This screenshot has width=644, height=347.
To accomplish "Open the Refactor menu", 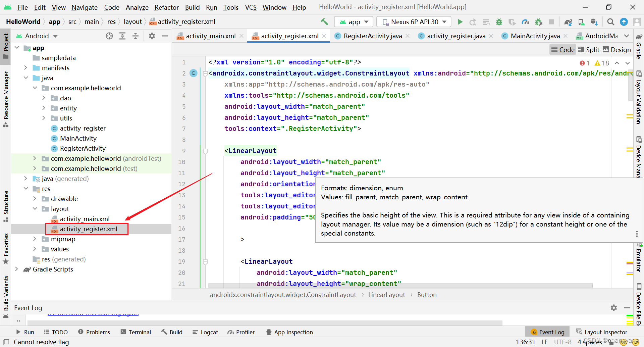I will 166,7.
